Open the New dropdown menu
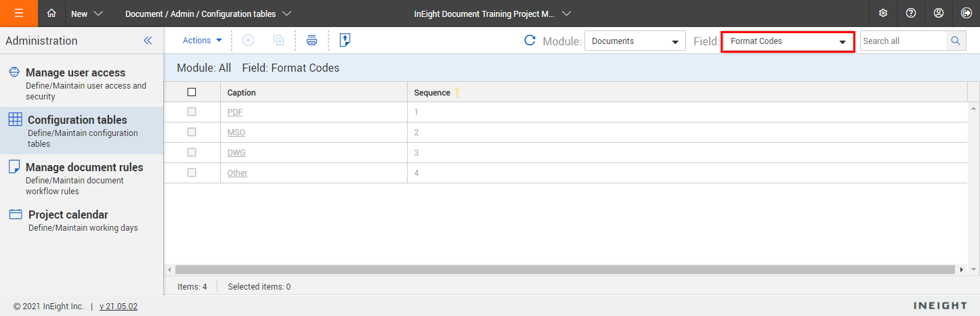The width and height of the screenshot is (980, 316). click(x=87, y=14)
